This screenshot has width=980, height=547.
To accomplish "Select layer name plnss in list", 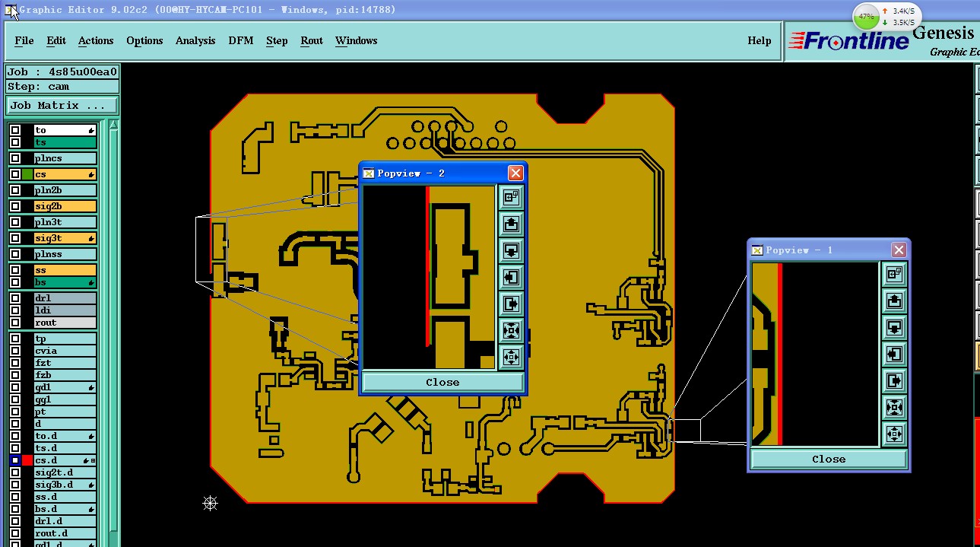I will tap(65, 254).
